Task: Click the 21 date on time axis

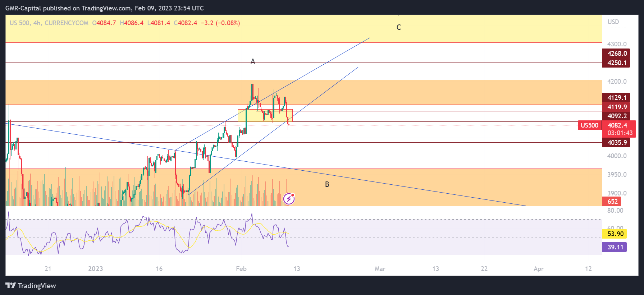Action: click(48, 269)
